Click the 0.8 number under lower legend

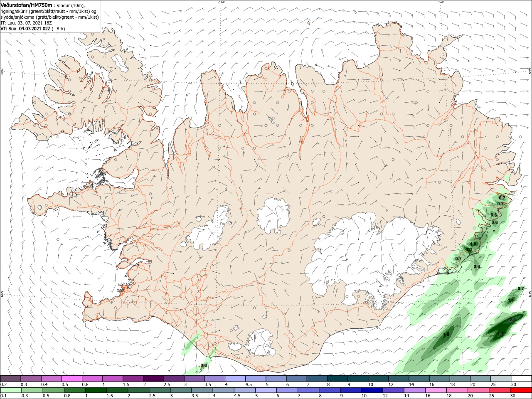[x=67, y=396]
